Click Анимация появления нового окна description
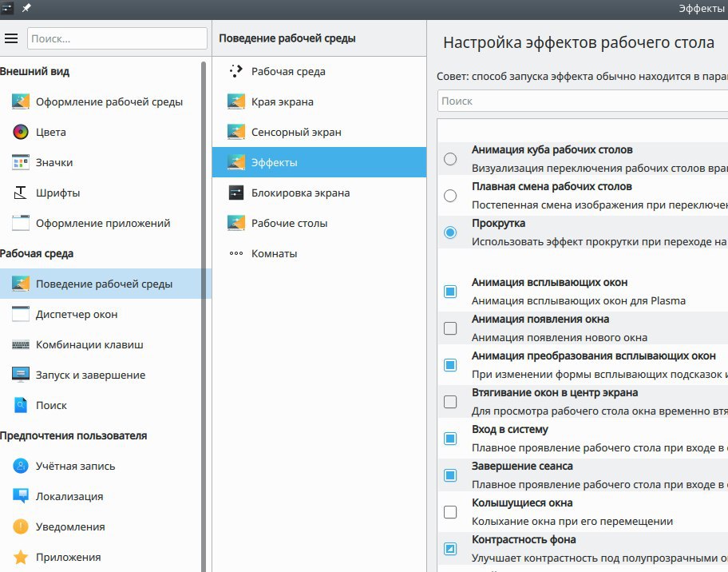 click(x=560, y=337)
